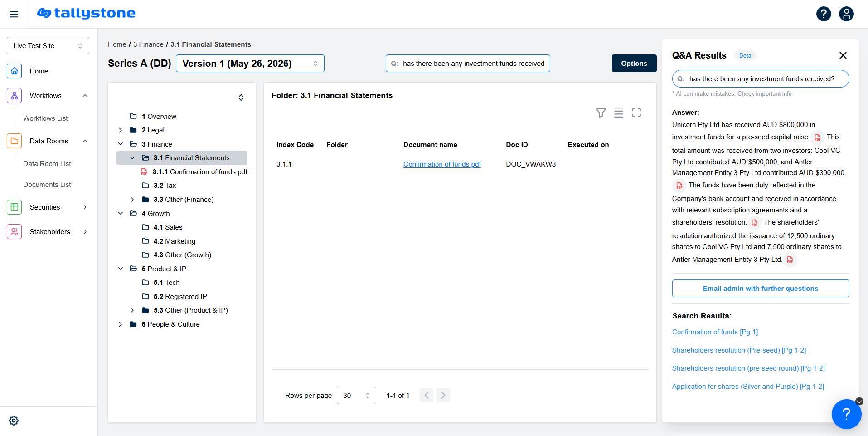Go to Home in sidebar
868x436 pixels.
tap(39, 71)
